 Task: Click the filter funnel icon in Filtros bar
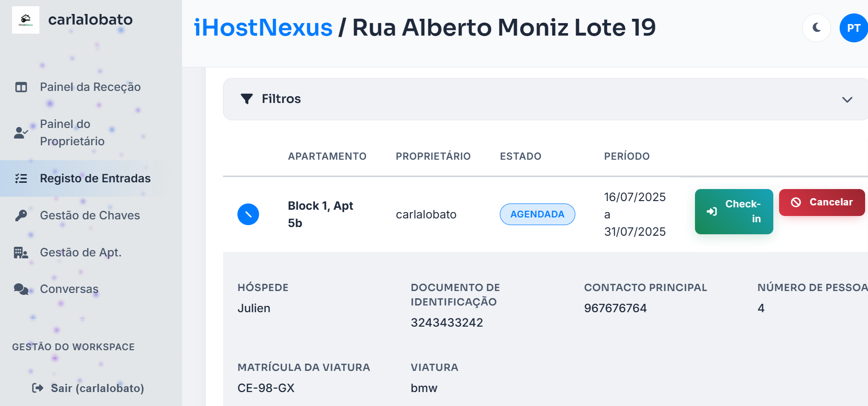(x=247, y=99)
